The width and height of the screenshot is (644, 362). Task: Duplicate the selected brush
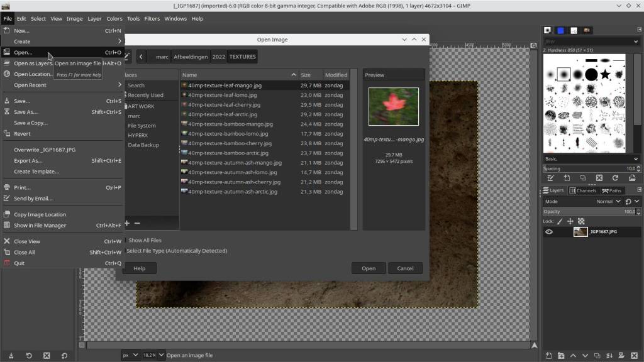[x=583, y=178]
